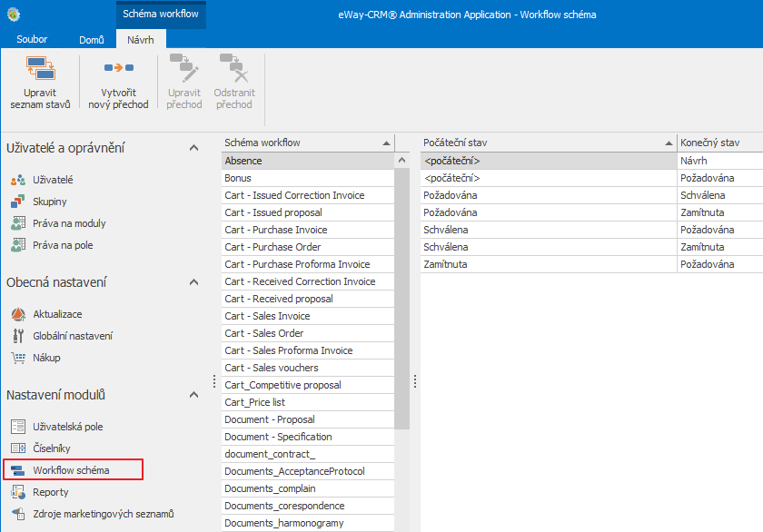Click the Workflow schéma sidebar icon
The width and height of the screenshot is (763, 532).
click(x=18, y=470)
